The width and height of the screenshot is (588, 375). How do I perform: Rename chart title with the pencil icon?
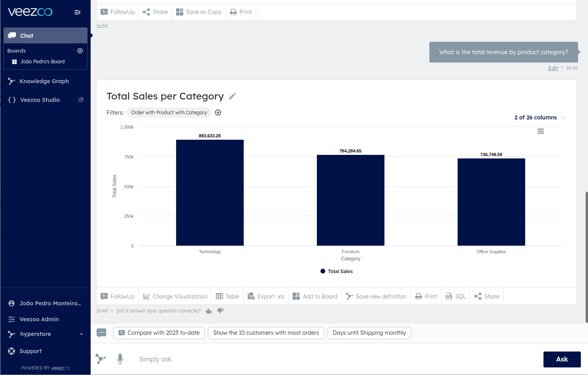pyautogui.click(x=233, y=96)
